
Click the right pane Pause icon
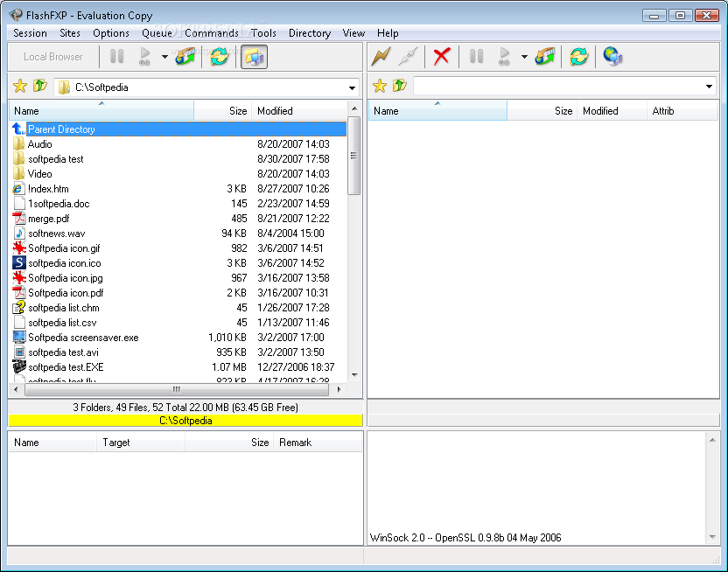pyautogui.click(x=476, y=57)
